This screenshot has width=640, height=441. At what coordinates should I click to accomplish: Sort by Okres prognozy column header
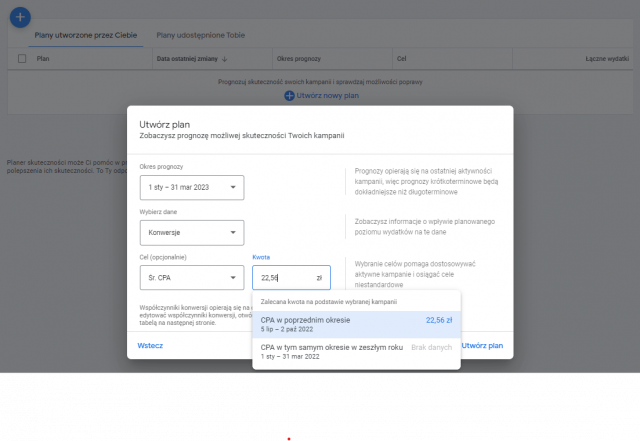click(x=299, y=59)
